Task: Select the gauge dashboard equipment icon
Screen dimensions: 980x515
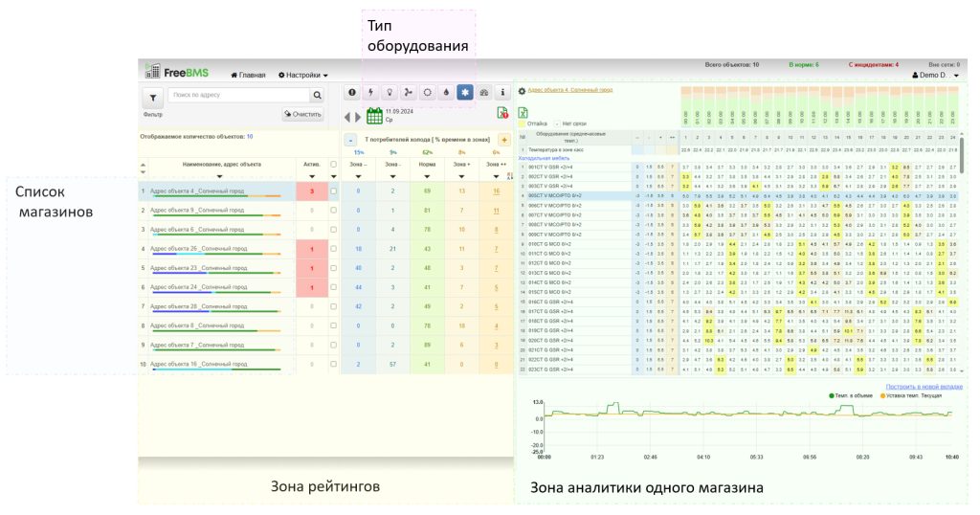Action: [483, 93]
